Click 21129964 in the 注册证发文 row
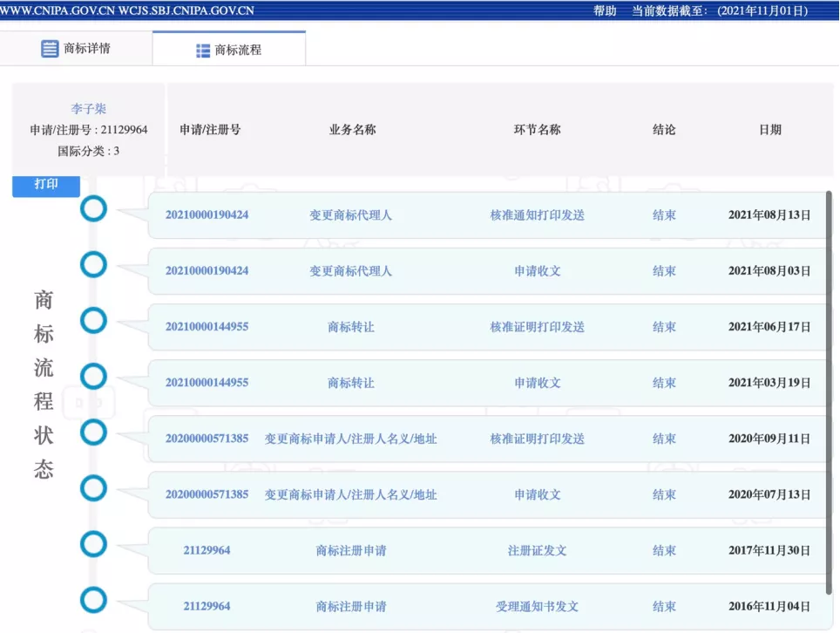Image resolution: width=840 pixels, height=633 pixels. pos(207,550)
